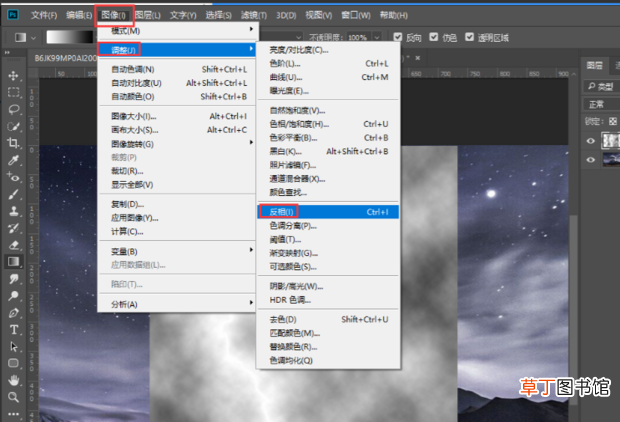Click the lock transparent pixels icon
The image size is (620, 422).
point(612,121)
